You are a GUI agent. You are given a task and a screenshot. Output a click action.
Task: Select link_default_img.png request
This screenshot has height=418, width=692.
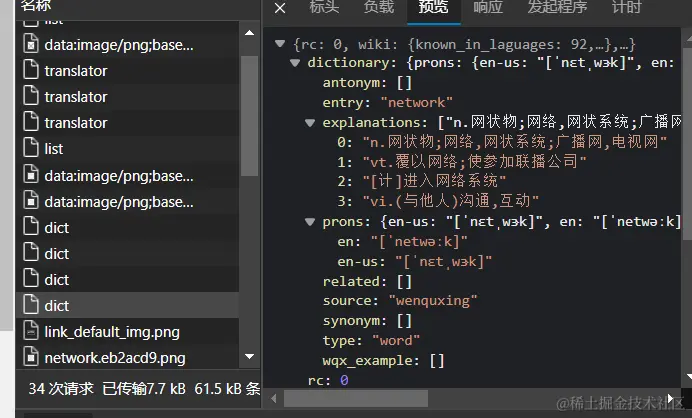(x=128, y=332)
